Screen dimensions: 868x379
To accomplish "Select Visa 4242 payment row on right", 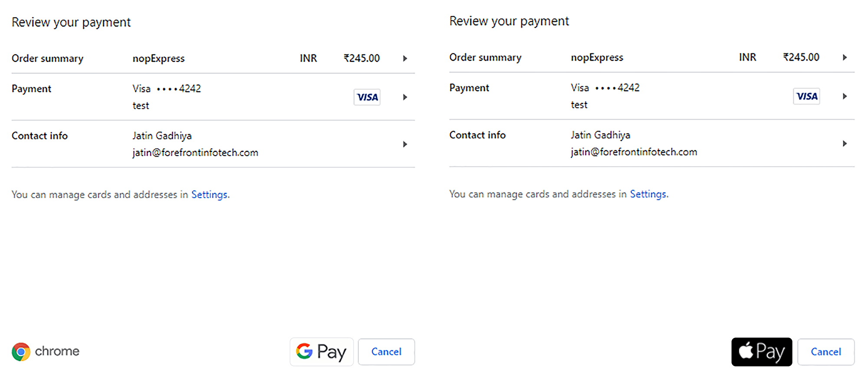I will (x=652, y=96).
